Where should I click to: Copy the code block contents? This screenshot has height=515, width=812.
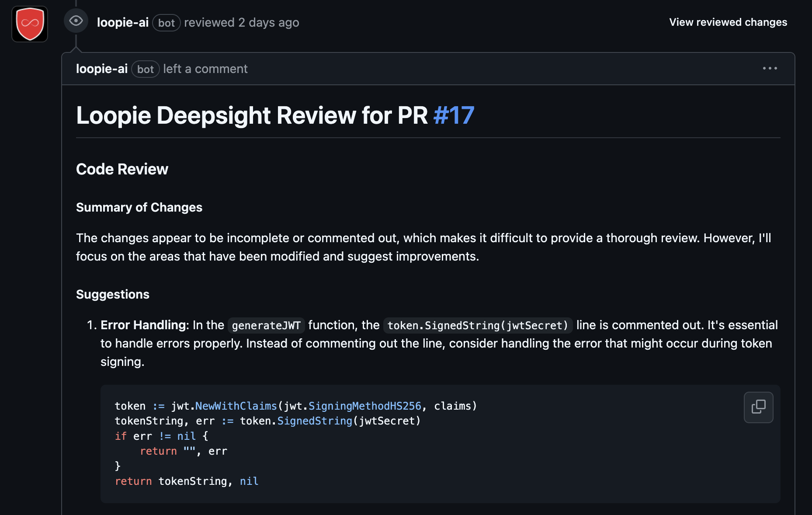pos(759,407)
